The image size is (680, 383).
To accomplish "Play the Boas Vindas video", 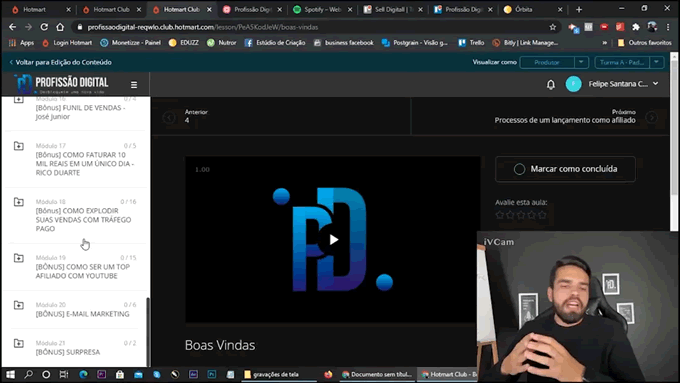I will click(333, 239).
